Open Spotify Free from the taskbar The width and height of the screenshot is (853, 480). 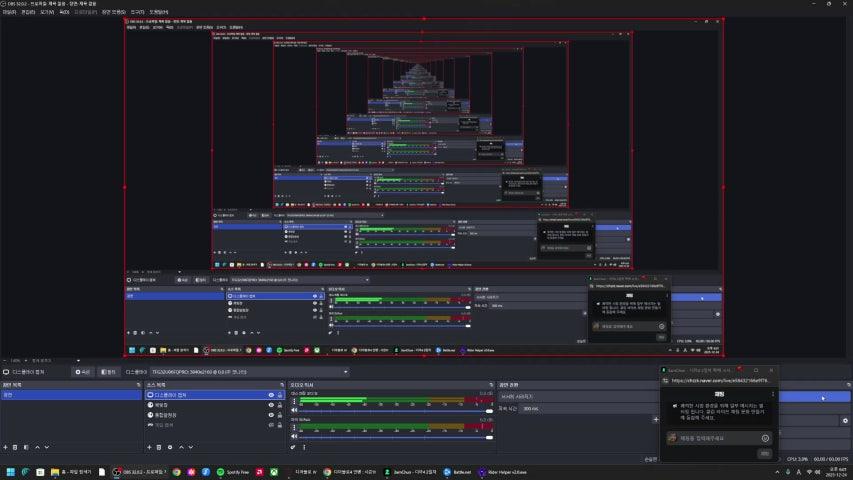[233, 472]
